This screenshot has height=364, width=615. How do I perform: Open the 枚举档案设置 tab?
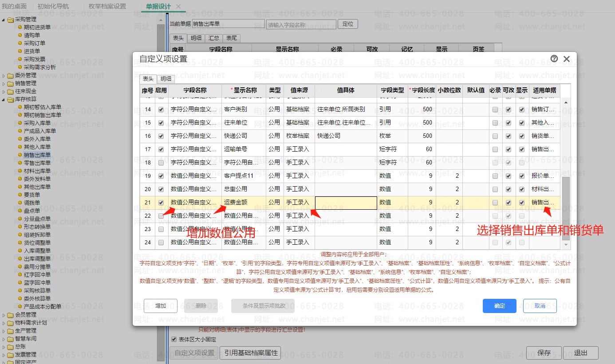point(107,6)
